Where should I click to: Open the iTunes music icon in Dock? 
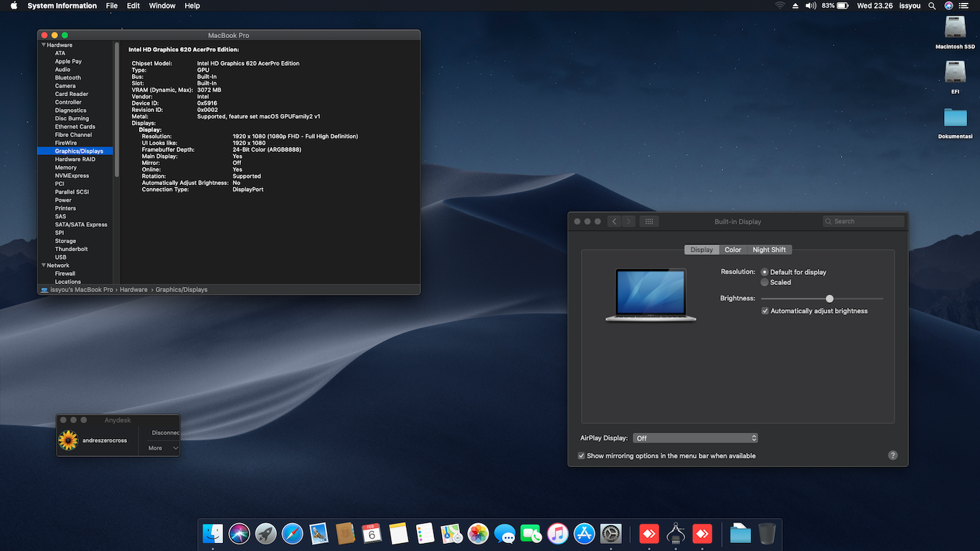(x=557, y=533)
